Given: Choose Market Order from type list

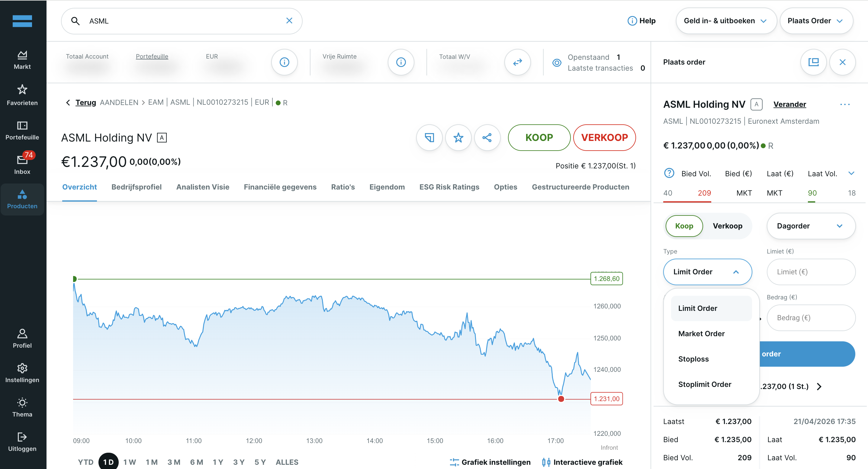Looking at the screenshot, I should click(x=711, y=334).
